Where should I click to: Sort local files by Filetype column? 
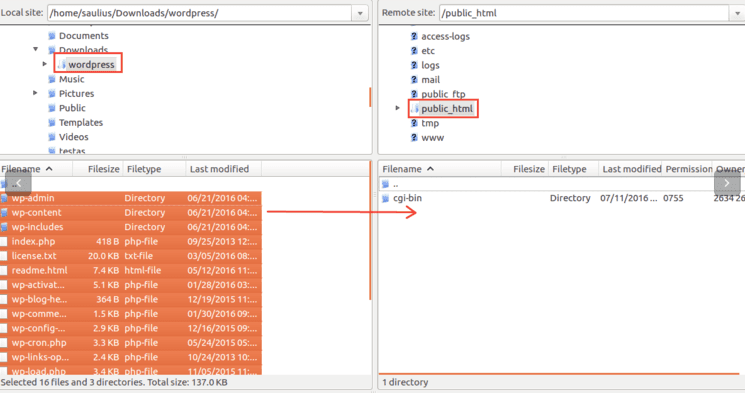(x=154, y=169)
